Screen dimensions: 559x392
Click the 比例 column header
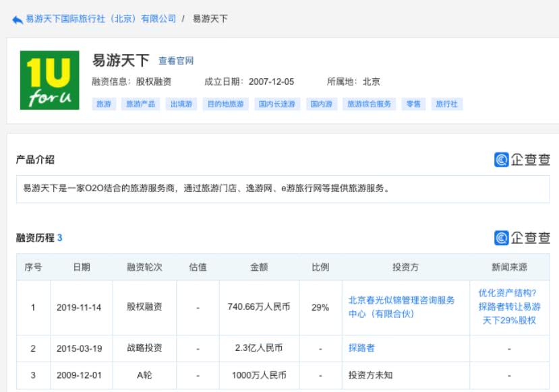[x=320, y=267]
